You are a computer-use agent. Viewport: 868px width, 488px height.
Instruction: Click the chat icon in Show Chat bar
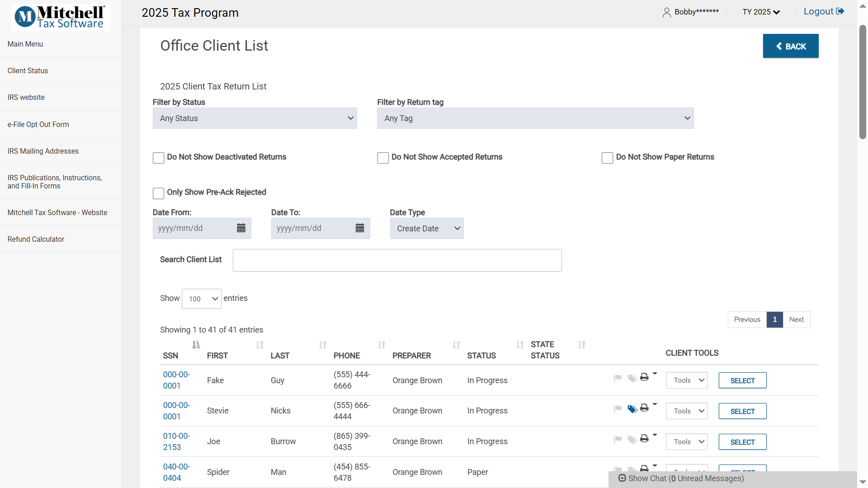click(622, 478)
